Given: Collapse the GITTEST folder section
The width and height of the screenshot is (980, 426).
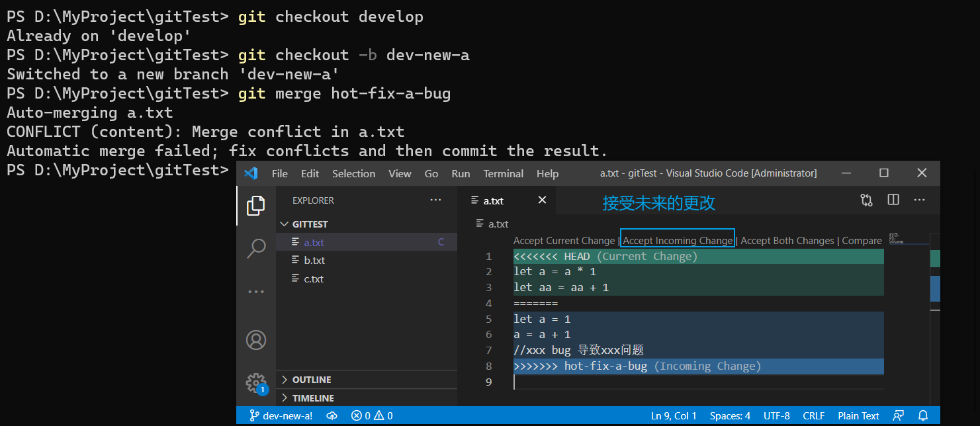Looking at the screenshot, I should (310, 224).
